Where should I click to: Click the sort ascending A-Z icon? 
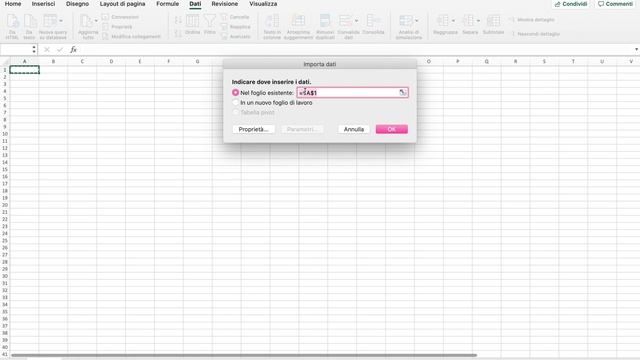[178, 20]
